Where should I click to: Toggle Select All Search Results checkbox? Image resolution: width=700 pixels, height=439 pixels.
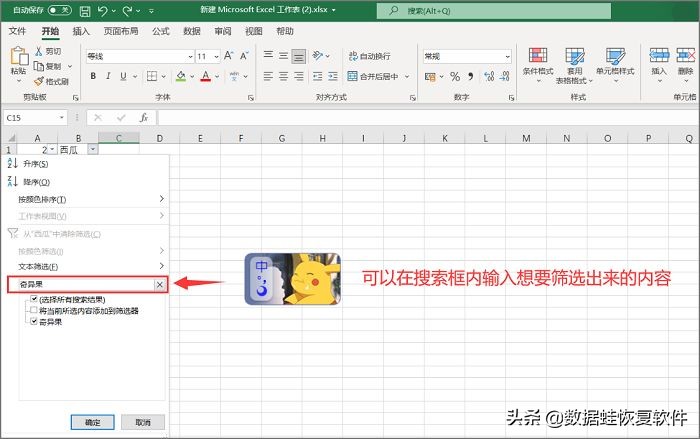tap(34, 299)
